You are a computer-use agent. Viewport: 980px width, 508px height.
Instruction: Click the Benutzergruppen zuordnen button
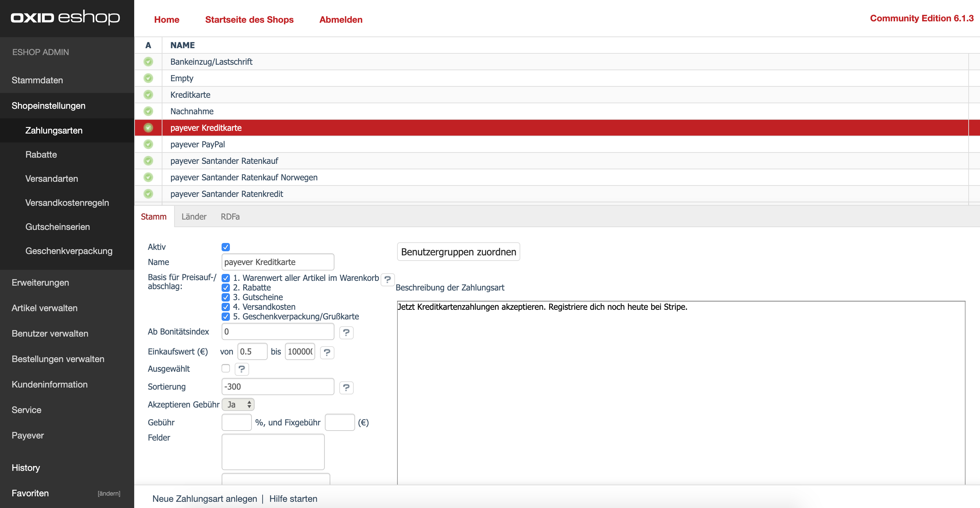tap(458, 252)
